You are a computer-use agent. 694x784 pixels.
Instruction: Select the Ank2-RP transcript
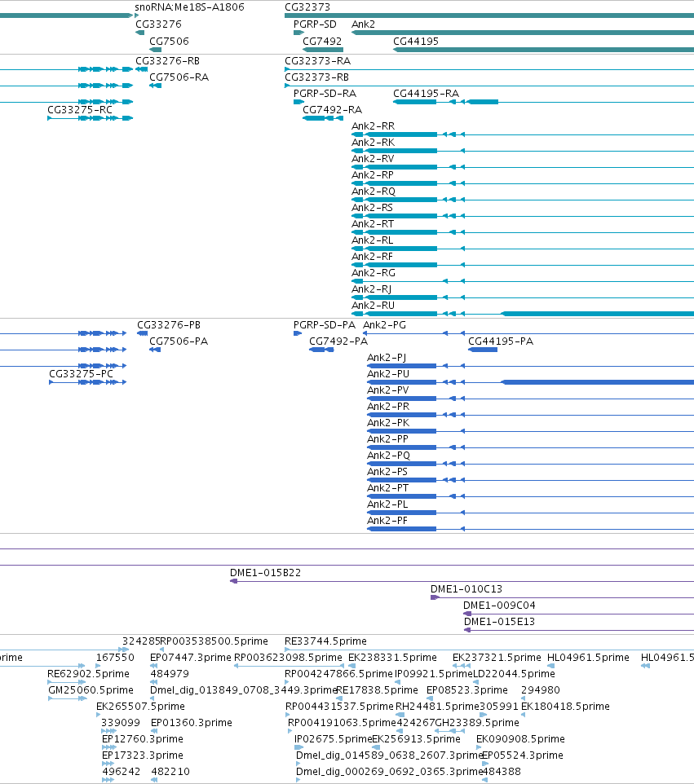523,183
